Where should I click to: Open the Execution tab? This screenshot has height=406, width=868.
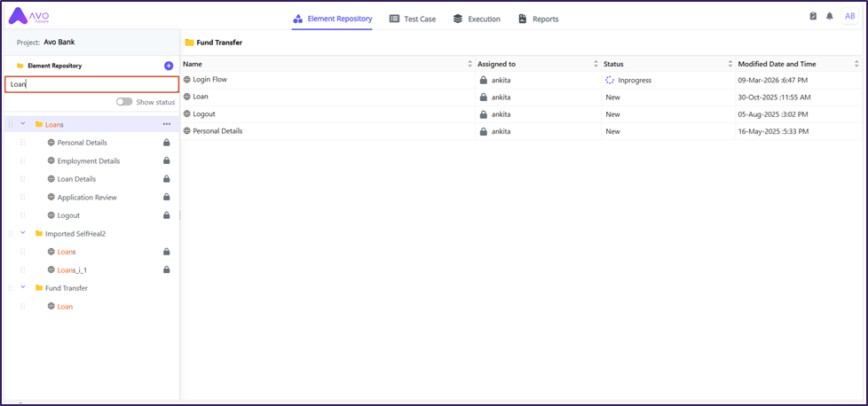point(477,19)
